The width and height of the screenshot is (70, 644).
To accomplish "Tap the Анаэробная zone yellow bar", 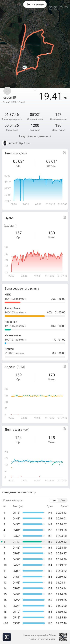I will [35, 316].
